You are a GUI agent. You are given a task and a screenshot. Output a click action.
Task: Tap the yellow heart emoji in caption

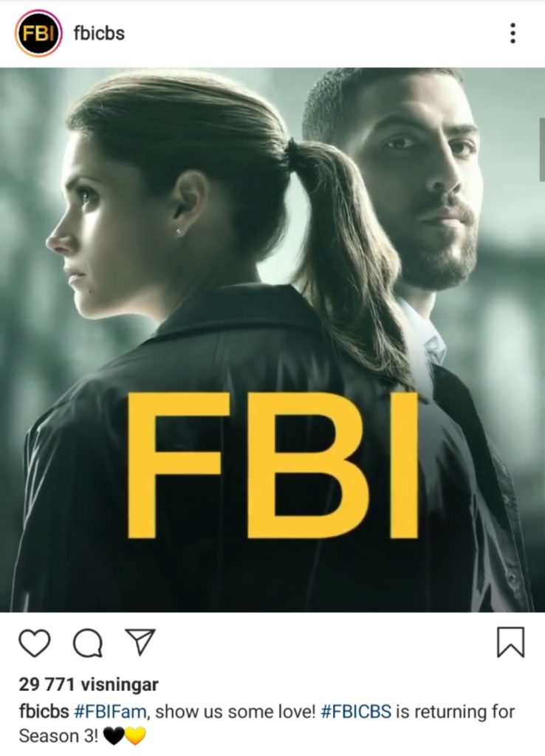(x=135, y=737)
